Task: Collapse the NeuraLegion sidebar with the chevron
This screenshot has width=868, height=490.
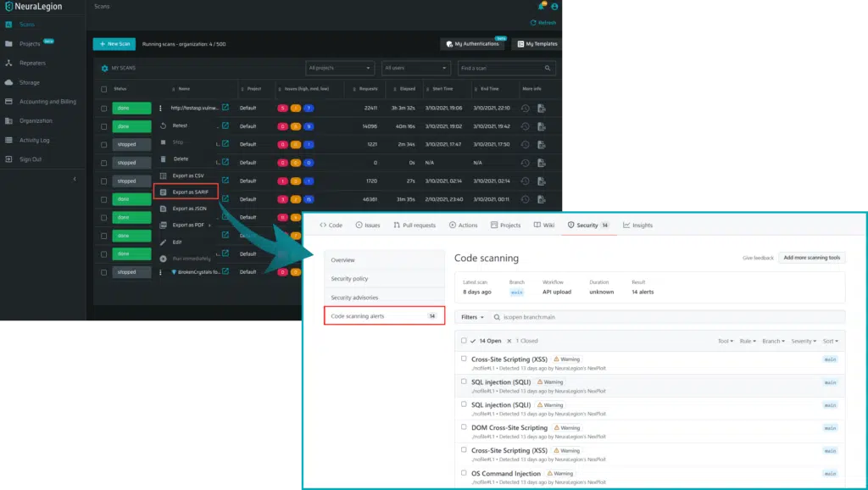Action: tap(75, 179)
